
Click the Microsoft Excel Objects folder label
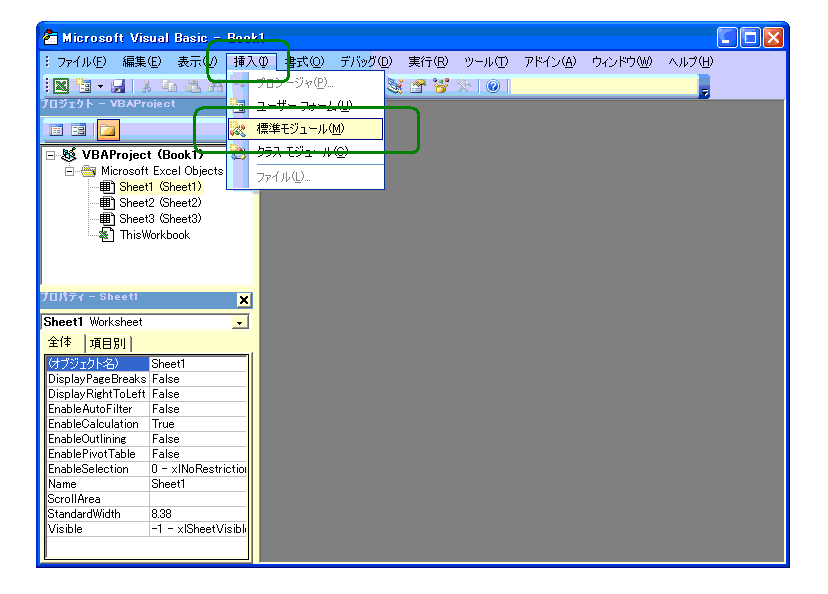coord(162,171)
